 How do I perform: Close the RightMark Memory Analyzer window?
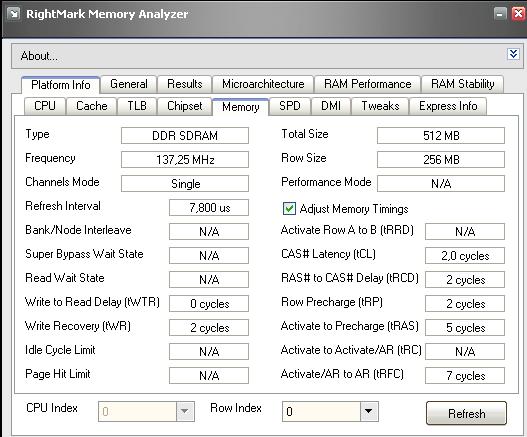coord(518,14)
